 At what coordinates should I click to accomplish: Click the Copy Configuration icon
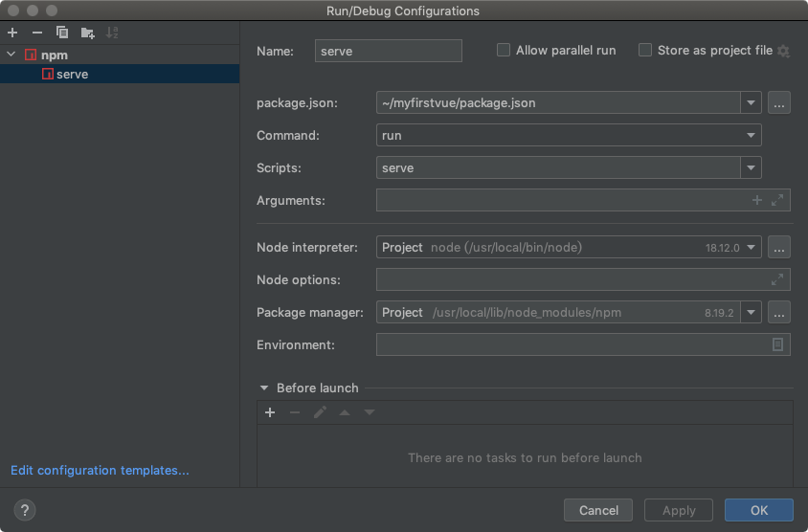click(62, 33)
